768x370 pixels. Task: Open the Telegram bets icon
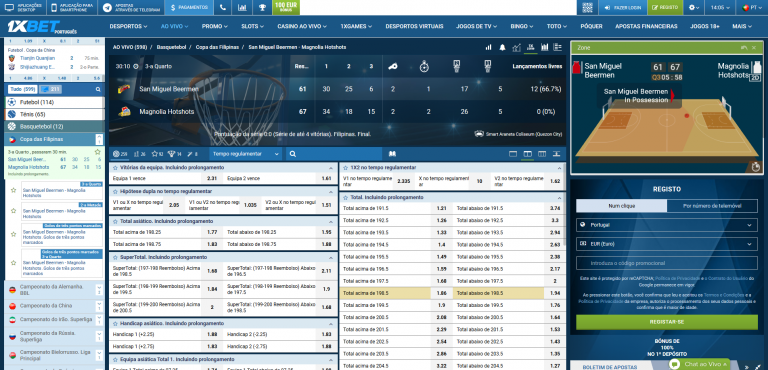coord(108,8)
